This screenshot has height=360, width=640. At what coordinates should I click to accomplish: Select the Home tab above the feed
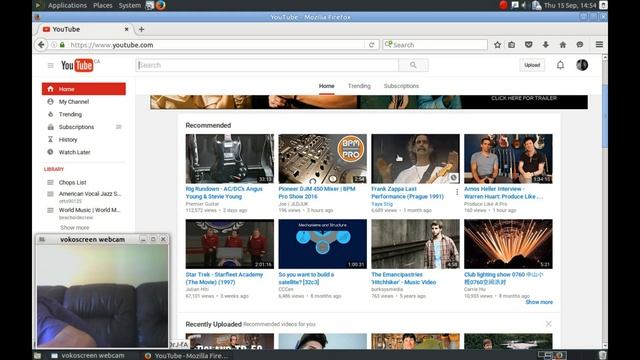[327, 86]
